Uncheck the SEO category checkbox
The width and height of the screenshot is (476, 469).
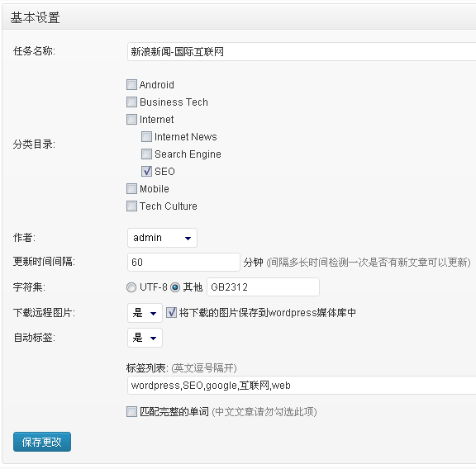coord(146,171)
